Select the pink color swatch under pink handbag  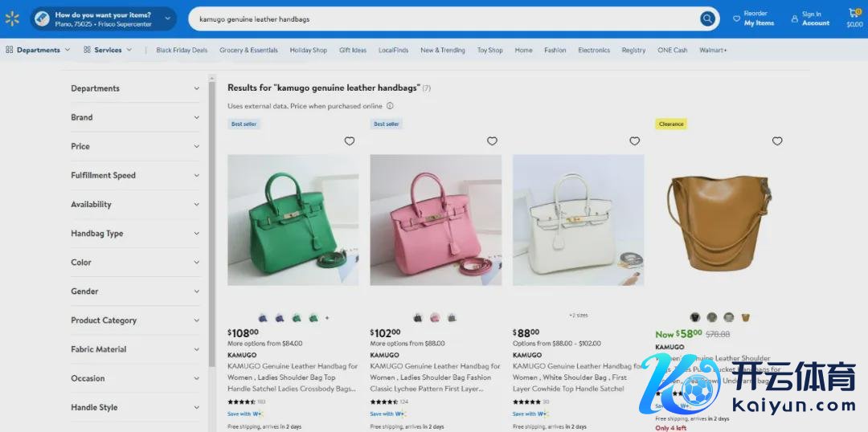pos(435,318)
